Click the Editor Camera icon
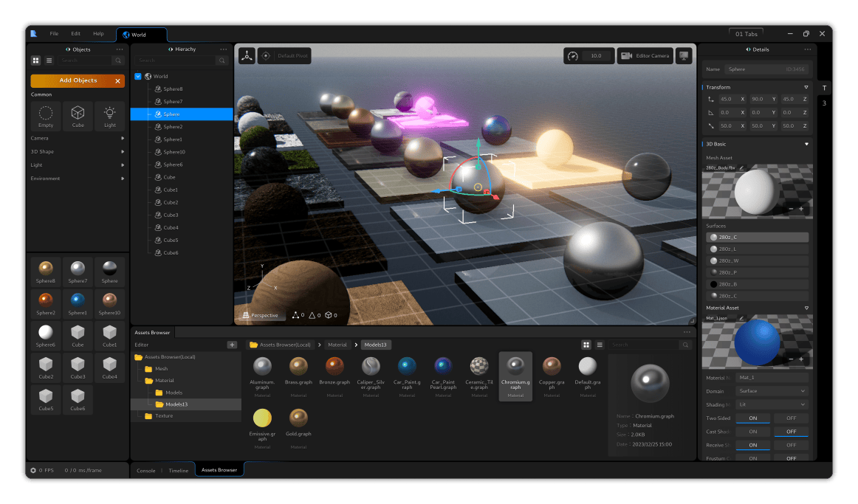 pos(626,55)
